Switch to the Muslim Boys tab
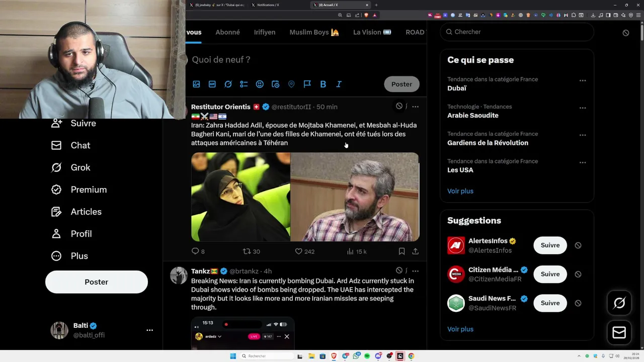This screenshot has height=362, width=644. click(x=314, y=32)
